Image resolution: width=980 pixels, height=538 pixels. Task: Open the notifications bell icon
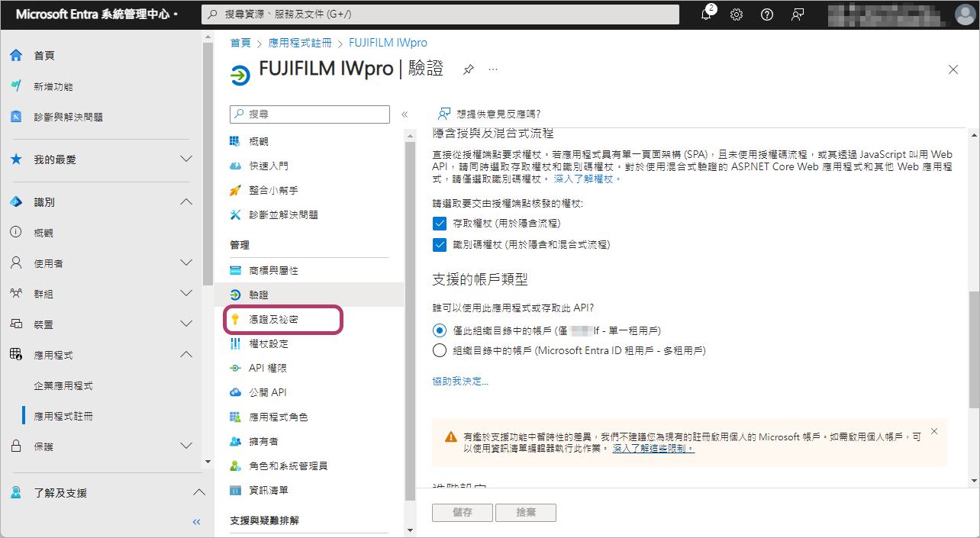tap(706, 14)
